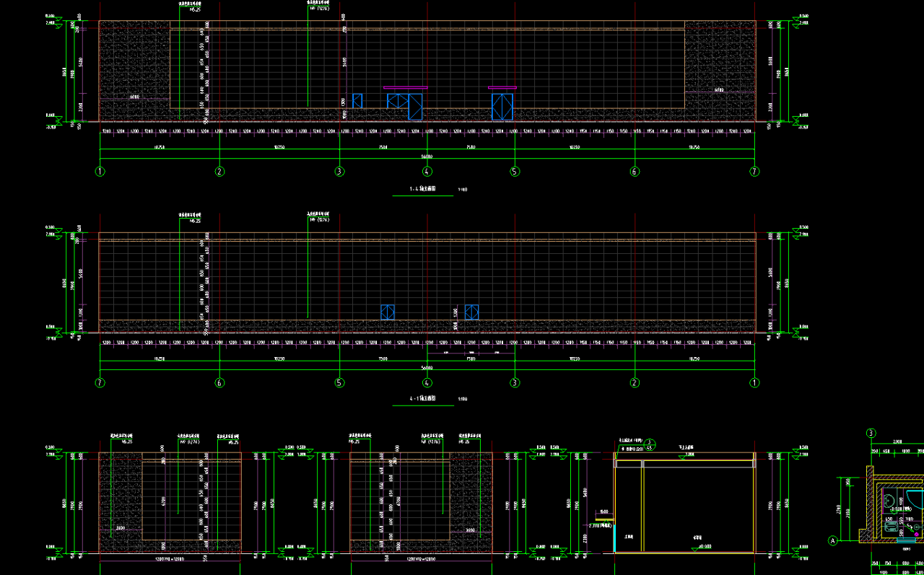924x575 pixels.
Task: Click the right blue window in the second elevation
Action: tap(472, 312)
